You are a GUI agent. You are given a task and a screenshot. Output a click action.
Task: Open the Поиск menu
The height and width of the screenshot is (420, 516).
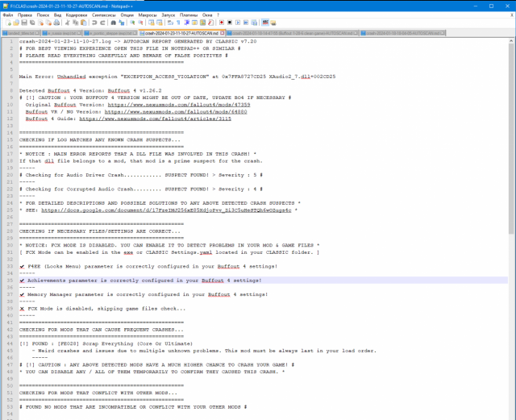[43, 15]
